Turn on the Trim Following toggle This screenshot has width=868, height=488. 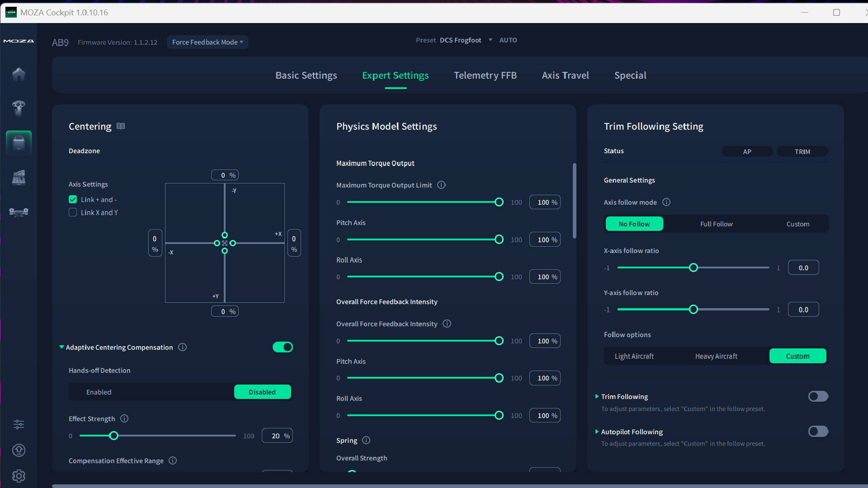818,396
